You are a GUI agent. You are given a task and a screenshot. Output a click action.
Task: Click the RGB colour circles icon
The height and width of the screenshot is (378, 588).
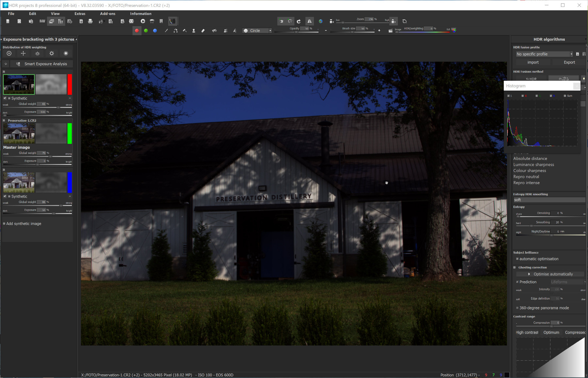click(454, 30)
